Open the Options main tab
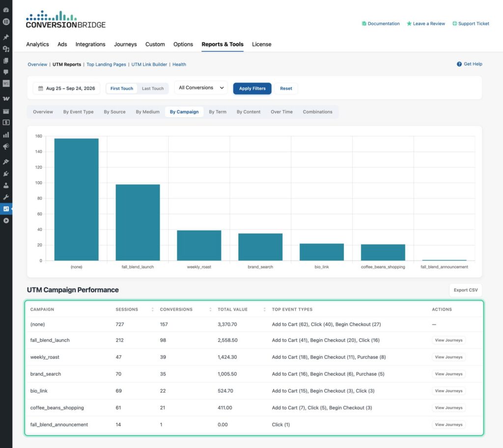 pyautogui.click(x=183, y=44)
